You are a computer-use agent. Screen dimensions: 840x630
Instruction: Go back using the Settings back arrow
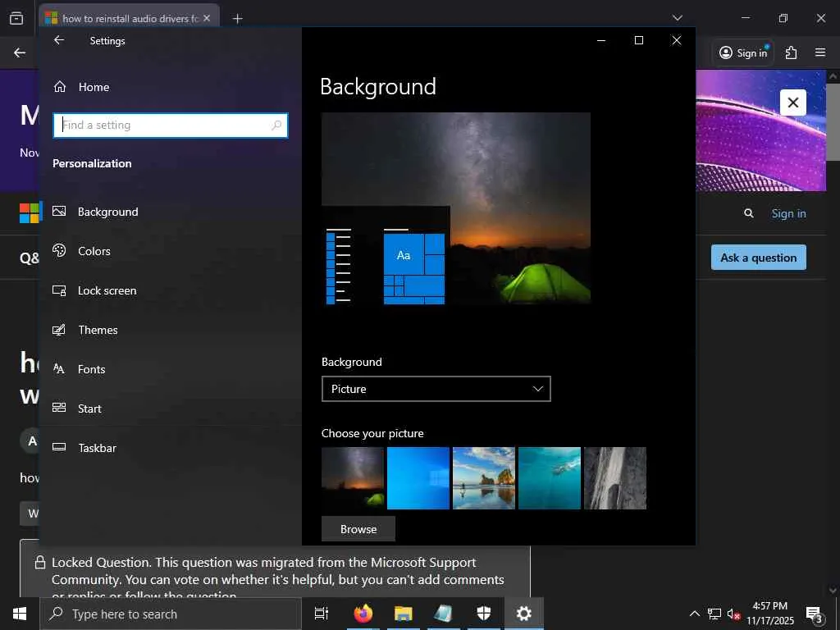[59, 40]
